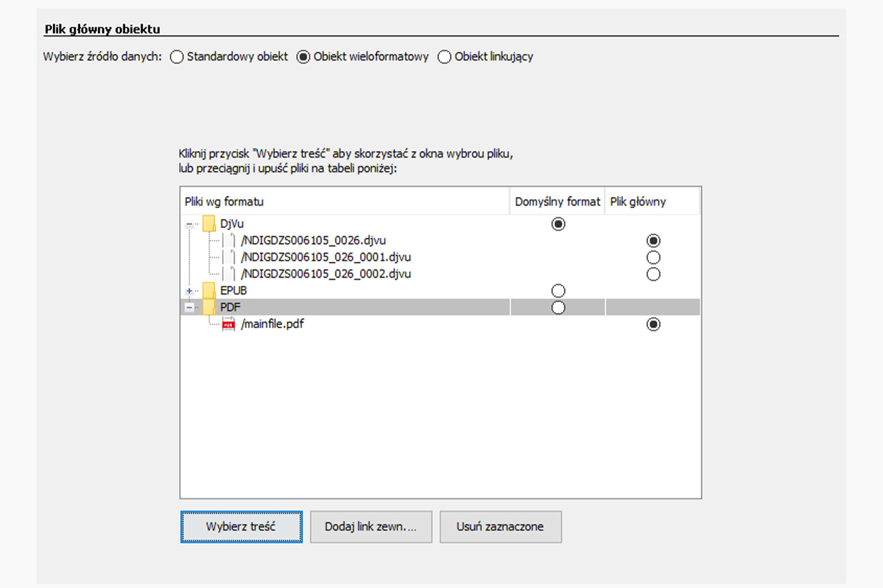Choose the Obiekt linkujący option
Viewport: 883px width, 588px height.
coord(444,57)
